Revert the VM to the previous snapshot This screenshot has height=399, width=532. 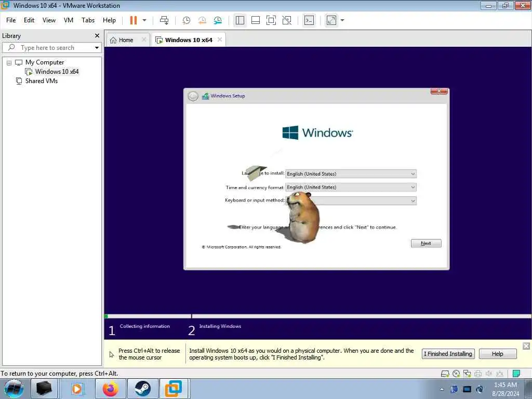pyautogui.click(x=202, y=20)
